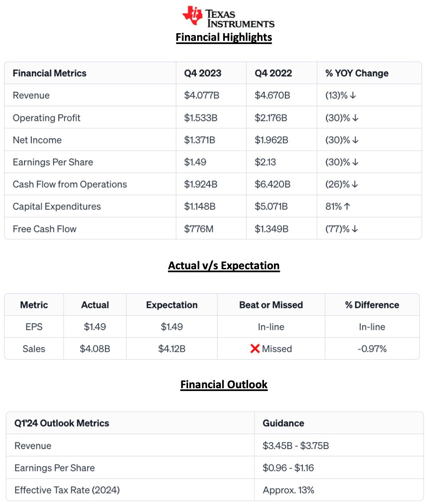This screenshot has height=504, width=428.
Task: Click the down arrow in Operating Profit row
Action: [355, 118]
